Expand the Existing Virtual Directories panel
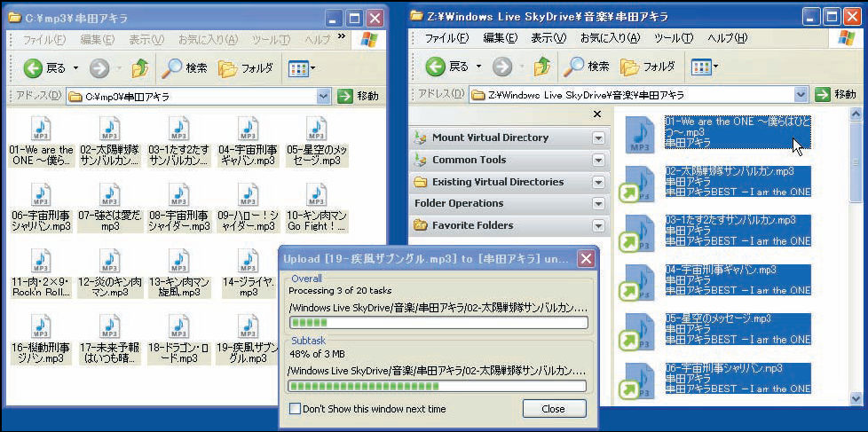 coord(598,182)
